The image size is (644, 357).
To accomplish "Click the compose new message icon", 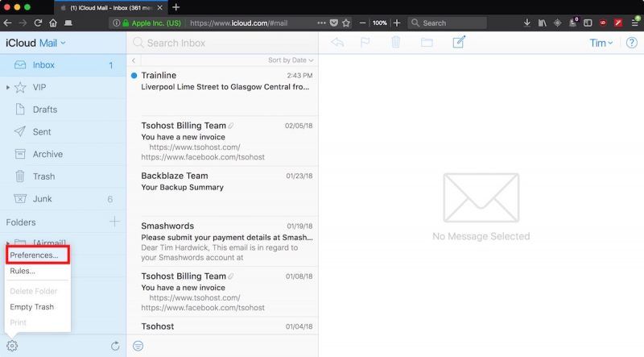I will point(459,43).
